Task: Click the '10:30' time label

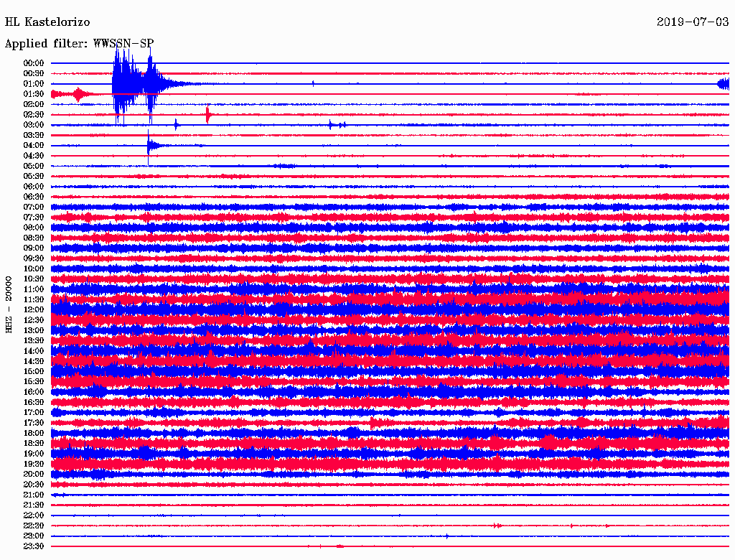Action: click(34, 279)
